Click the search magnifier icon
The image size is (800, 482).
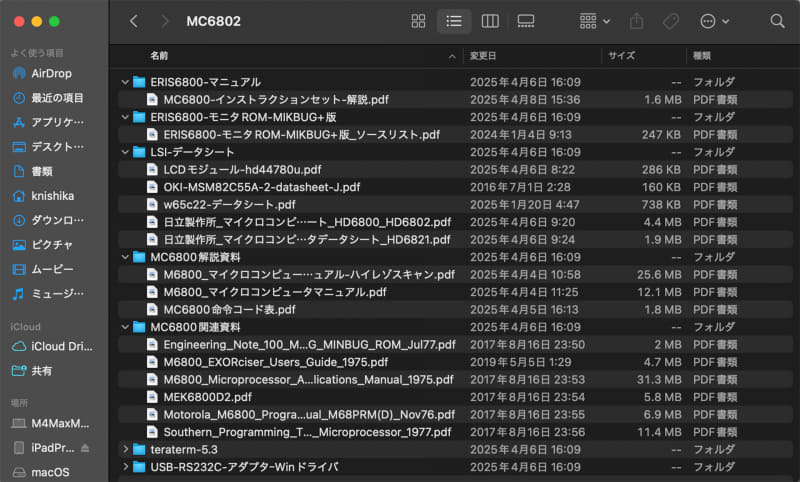tap(777, 21)
